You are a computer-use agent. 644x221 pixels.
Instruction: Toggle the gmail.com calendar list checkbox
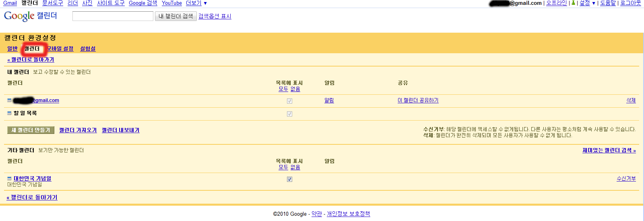pyautogui.click(x=289, y=101)
